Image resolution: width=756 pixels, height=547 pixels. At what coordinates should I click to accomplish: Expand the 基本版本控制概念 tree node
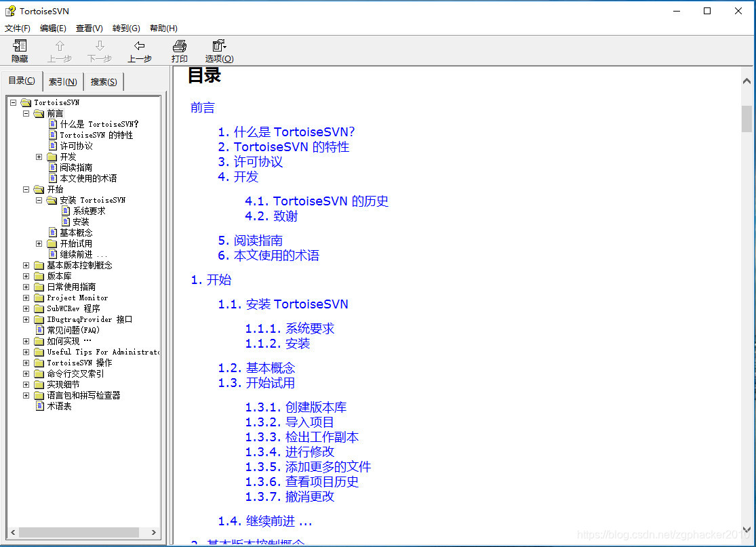coord(26,266)
